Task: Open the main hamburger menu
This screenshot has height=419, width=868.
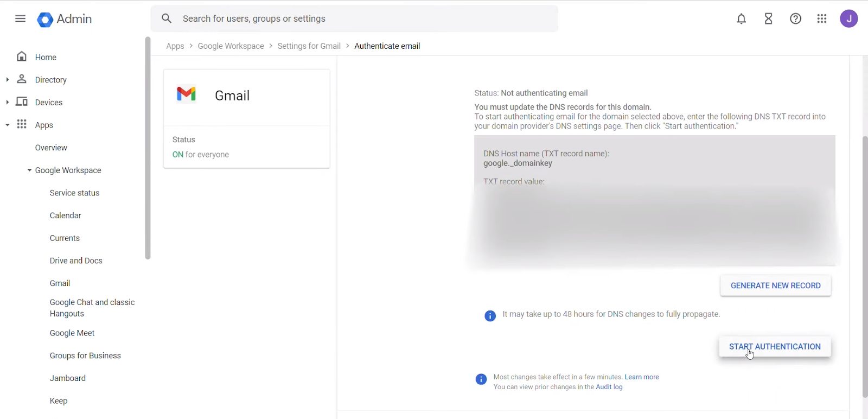Action: click(x=21, y=19)
